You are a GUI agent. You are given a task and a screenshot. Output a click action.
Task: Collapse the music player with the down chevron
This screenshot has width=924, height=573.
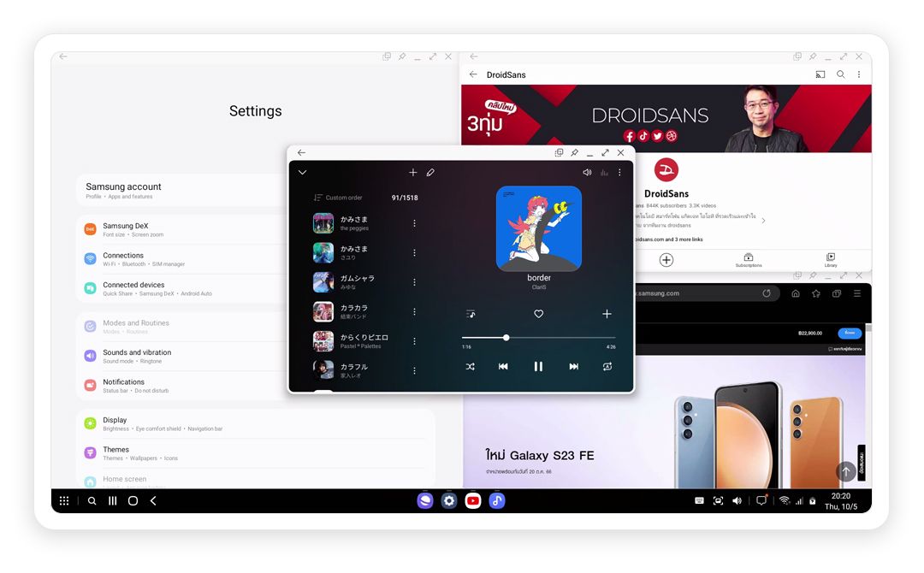pyautogui.click(x=302, y=172)
